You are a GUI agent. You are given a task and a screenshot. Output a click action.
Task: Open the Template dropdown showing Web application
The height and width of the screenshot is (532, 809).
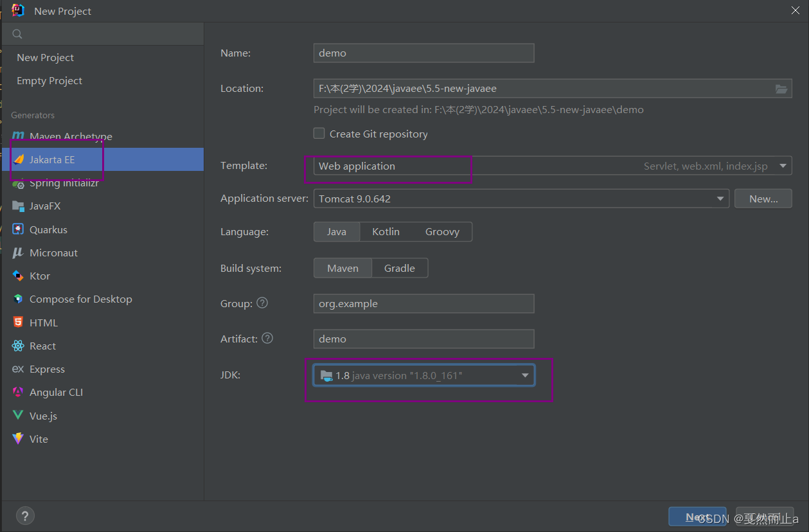click(553, 166)
